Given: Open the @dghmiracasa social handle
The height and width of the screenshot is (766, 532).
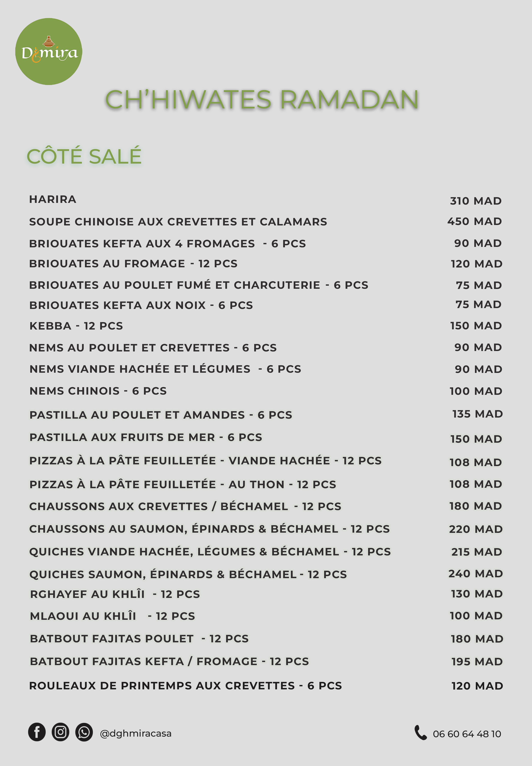Looking at the screenshot, I should coord(136,733).
